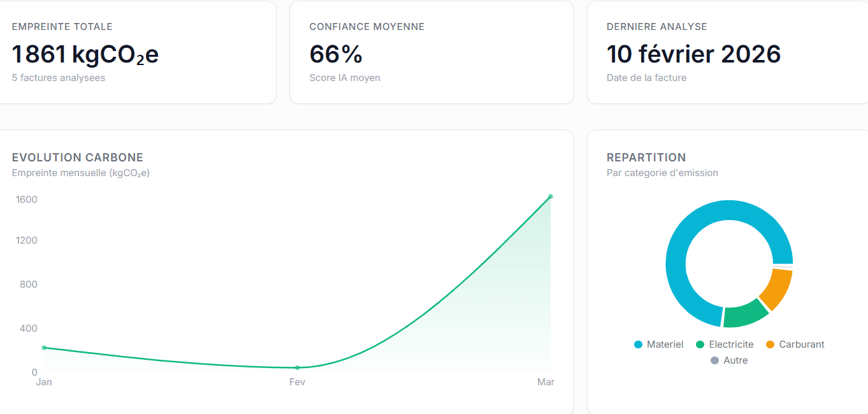Click the 66% Confiance Moyenne score

(336, 54)
